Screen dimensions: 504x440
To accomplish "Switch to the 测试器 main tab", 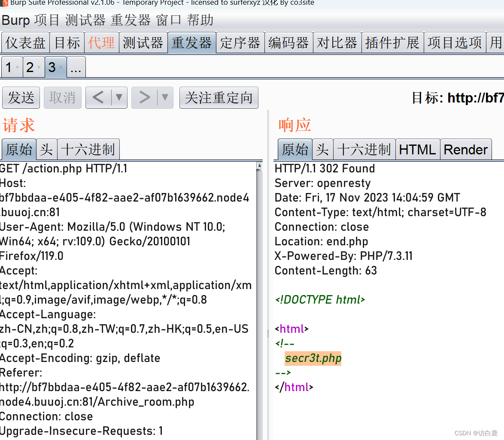I will (x=143, y=43).
